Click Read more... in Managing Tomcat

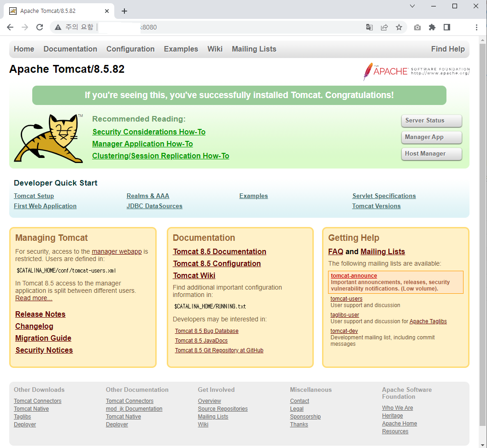pos(34,298)
